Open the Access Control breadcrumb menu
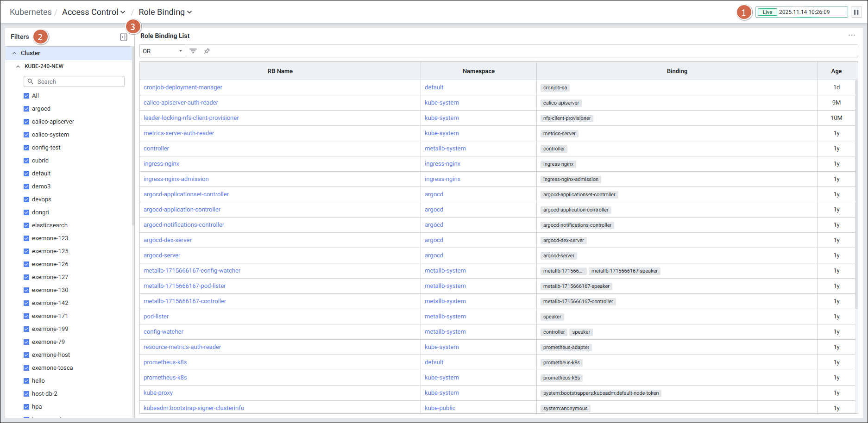Viewport: 868px width, 423px height. 94,12
